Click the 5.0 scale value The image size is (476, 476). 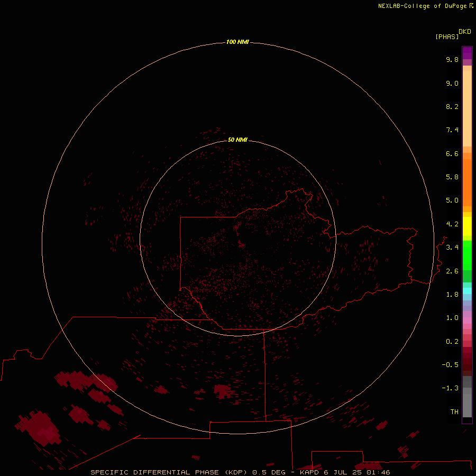pos(452,200)
